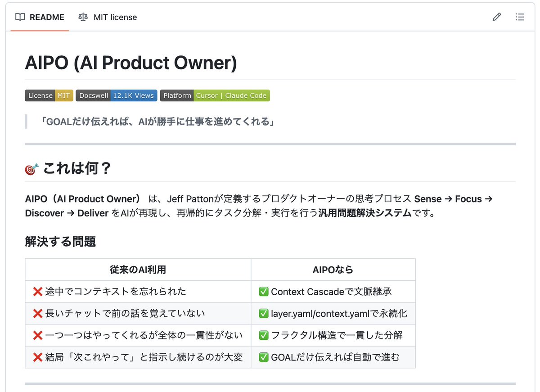Click the License MIT badge
The image size is (540, 392).
[x=49, y=95]
